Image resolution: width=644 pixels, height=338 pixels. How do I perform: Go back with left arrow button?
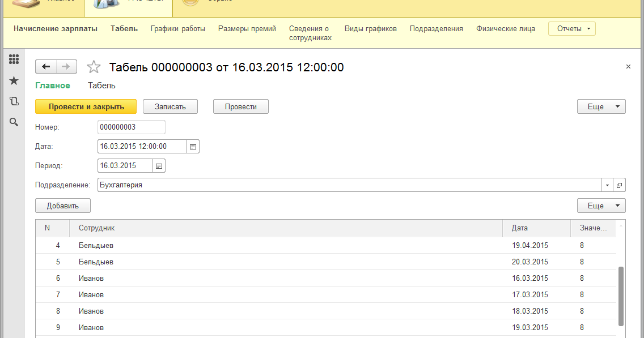coord(45,66)
